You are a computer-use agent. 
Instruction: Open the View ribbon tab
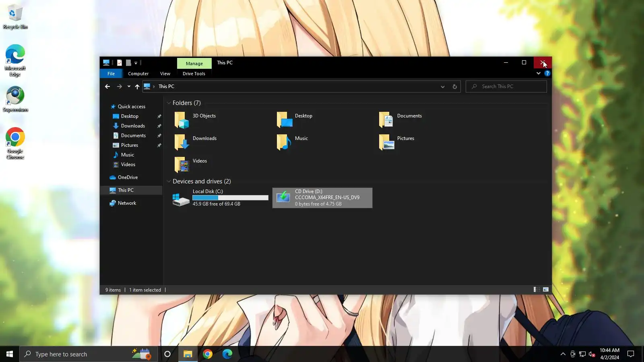tap(165, 74)
